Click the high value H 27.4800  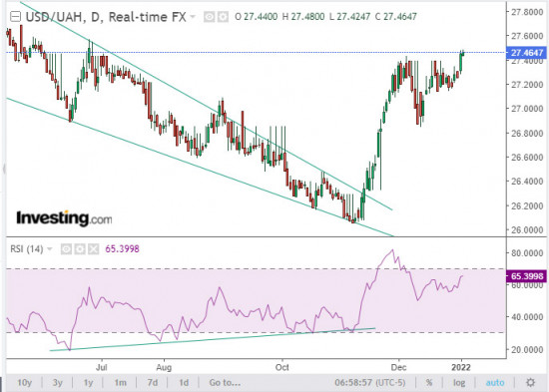[303, 16]
